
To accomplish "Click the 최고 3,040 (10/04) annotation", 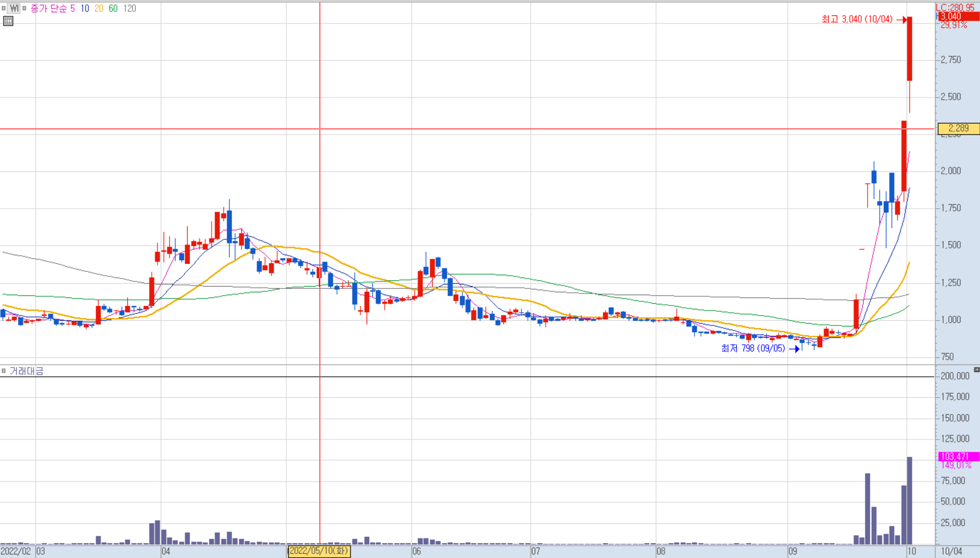I will [857, 19].
